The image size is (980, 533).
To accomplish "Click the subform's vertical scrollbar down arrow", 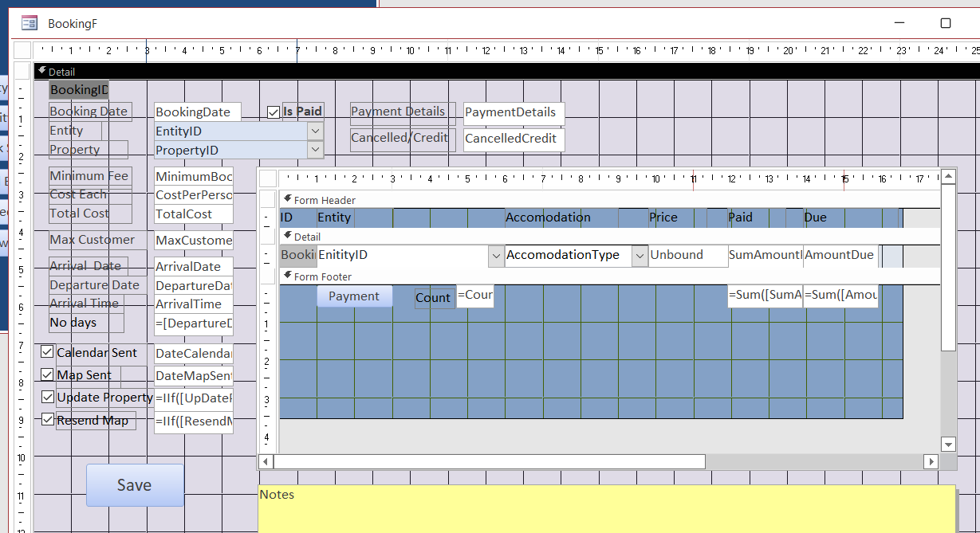I will (948, 444).
